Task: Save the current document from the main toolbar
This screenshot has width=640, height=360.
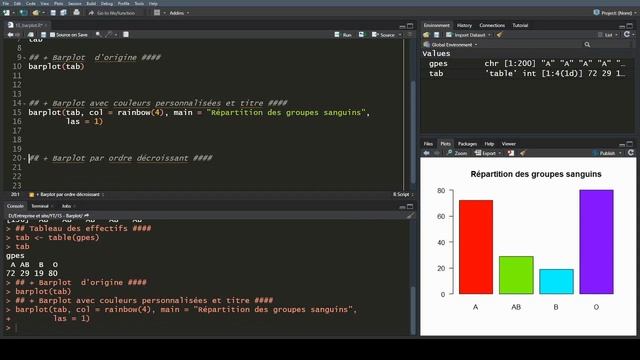Action: click(53, 13)
